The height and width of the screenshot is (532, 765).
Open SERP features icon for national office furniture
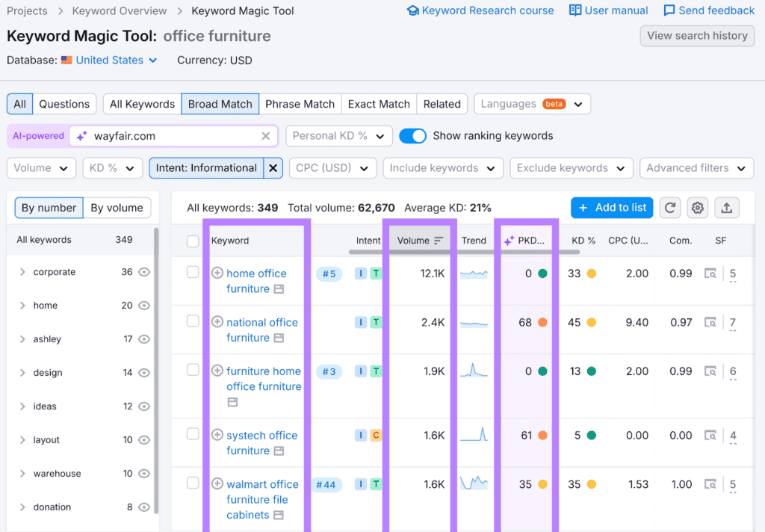[711, 322]
